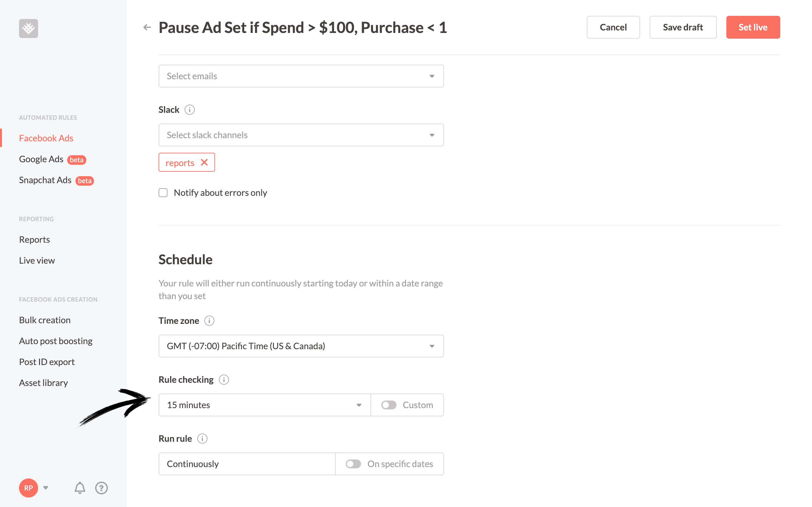Click the Facebook Ads sidebar icon
Viewport: 812px width, 507px height.
point(46,138)
